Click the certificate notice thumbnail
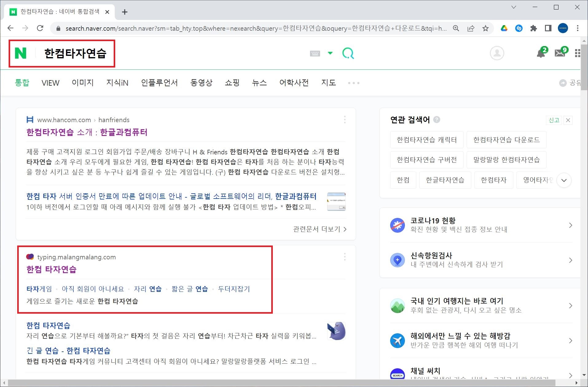 tap(336, 202)
